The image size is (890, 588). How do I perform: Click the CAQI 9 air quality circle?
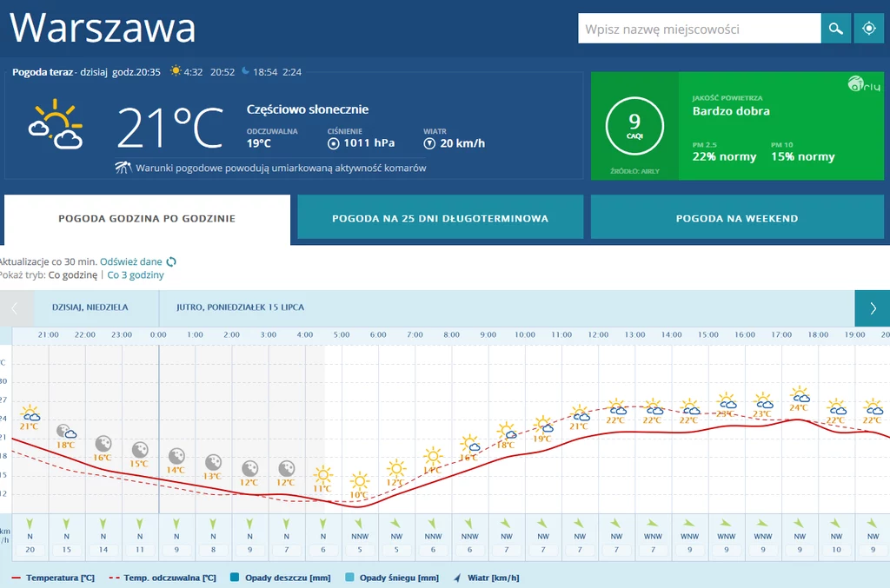click(634, 126)
